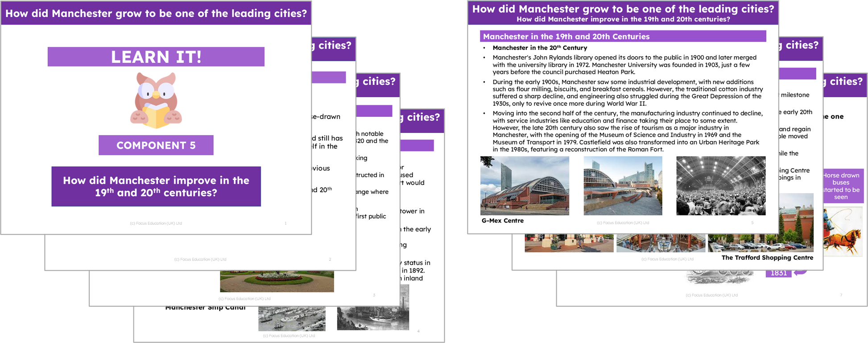Click 'The Trafford Shopping Centre' caption
868x343 pixels.
coord(767,257)
